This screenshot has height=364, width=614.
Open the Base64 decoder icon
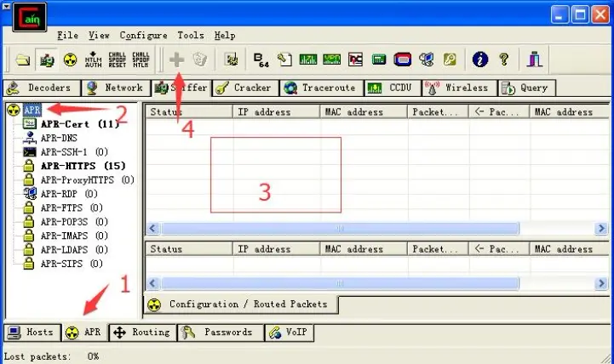(261, 60)
